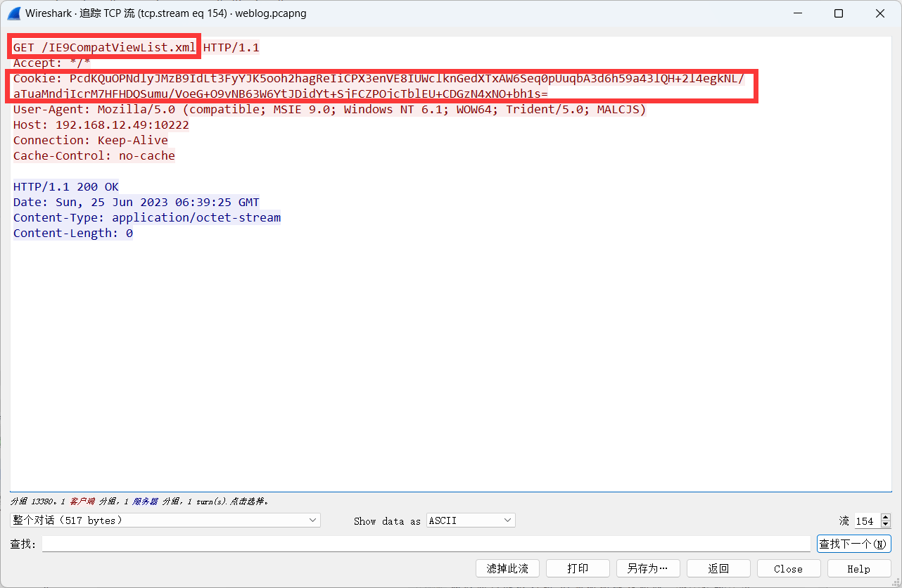
Task: Click the GET /IE9CompatViewList.xml request line
Action: (104, 47)
